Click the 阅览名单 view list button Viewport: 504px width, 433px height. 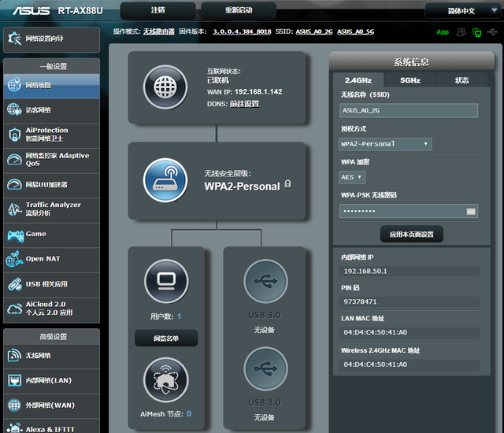pos(166,338)
